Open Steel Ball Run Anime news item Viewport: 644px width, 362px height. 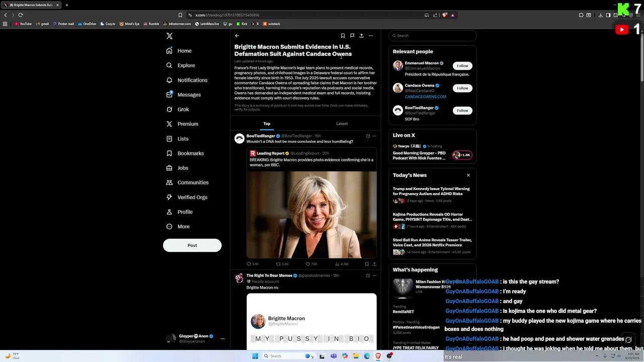pyautogui.click(x=432, y=247)
